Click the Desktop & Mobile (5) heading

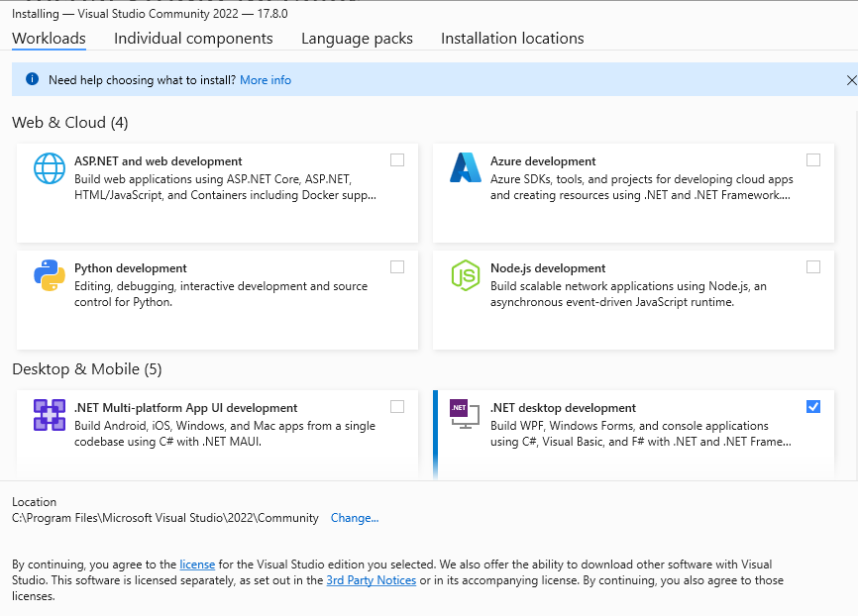[87, 369]
